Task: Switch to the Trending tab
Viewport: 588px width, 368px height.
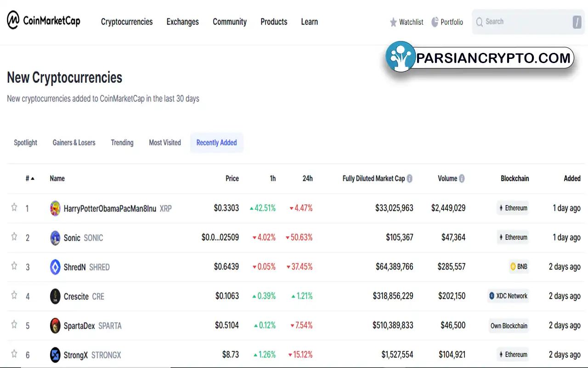Action: (122, 143)
